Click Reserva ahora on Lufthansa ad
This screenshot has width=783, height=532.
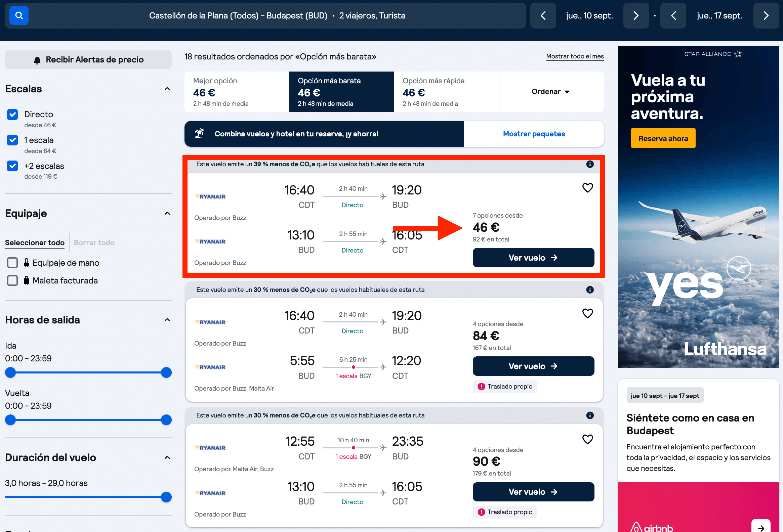click(x=663, y=138)
